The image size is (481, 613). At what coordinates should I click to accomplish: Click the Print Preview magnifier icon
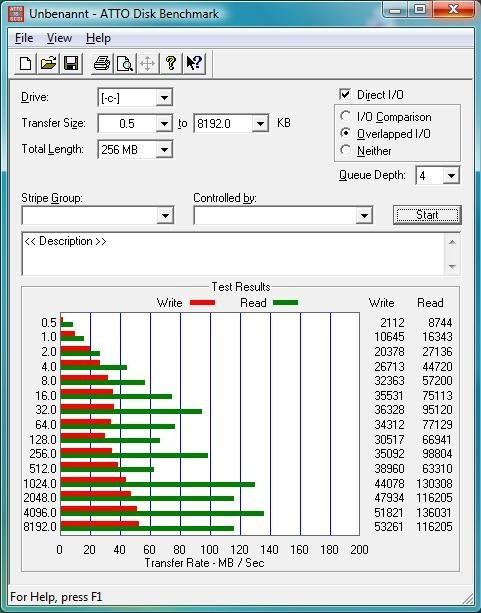pos(125,63)
